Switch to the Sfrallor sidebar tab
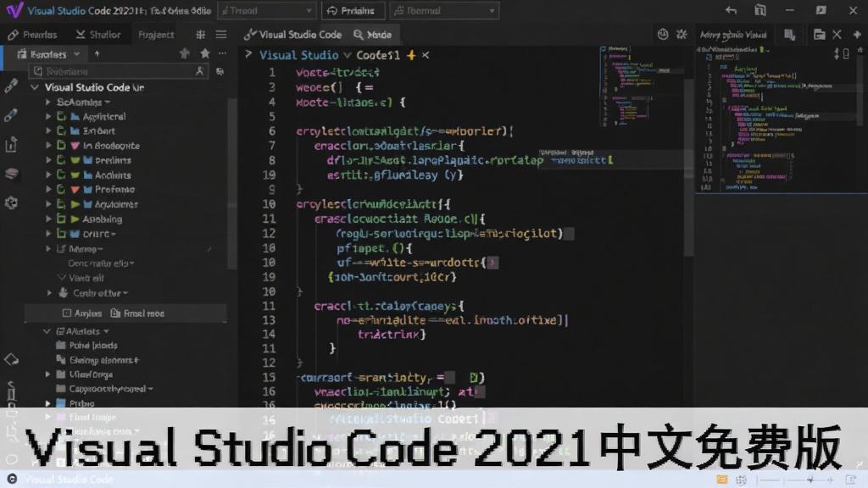Viewport: 868px width, 488px height. coord(98,34)
